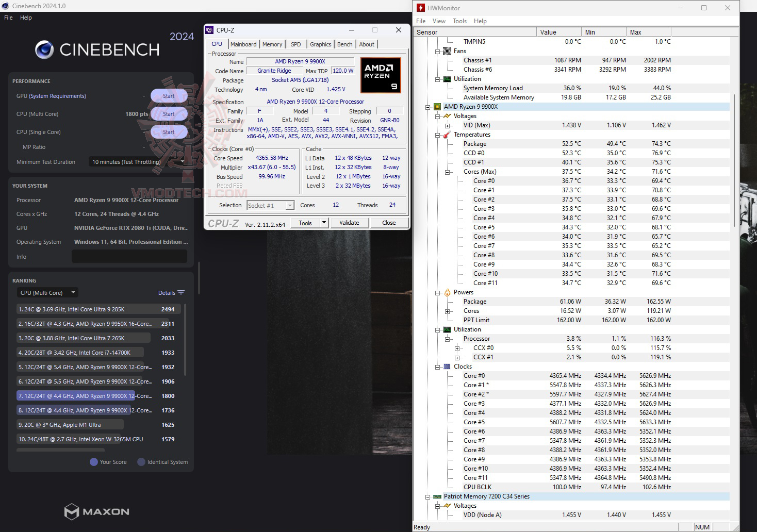Click the Temperatures thermometer icon in HWMonitor
The width and height of the screenshot is (757, 532).
[447, 135]
